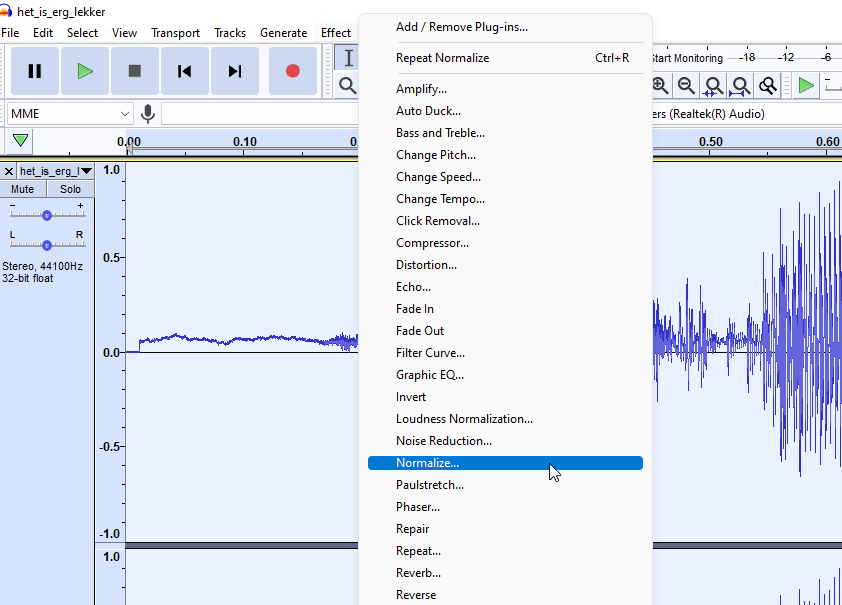Choose Filter Curve effect
Screen dimensions: 842x605
pyautogui.click(x=505, y=353)
